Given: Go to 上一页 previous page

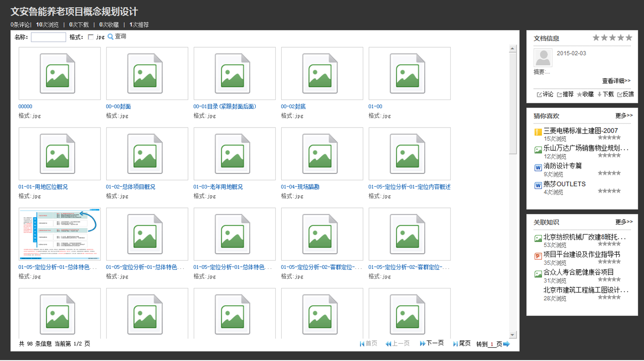Looking at the screenshot, I should click(398, 344).
